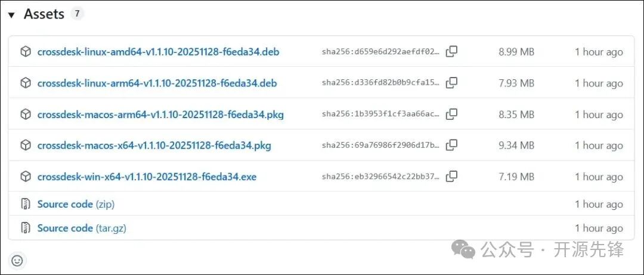Download crossdesk-macos-arm64 pkg file
Screen dimensions: 644x275
tap(160, 115)
